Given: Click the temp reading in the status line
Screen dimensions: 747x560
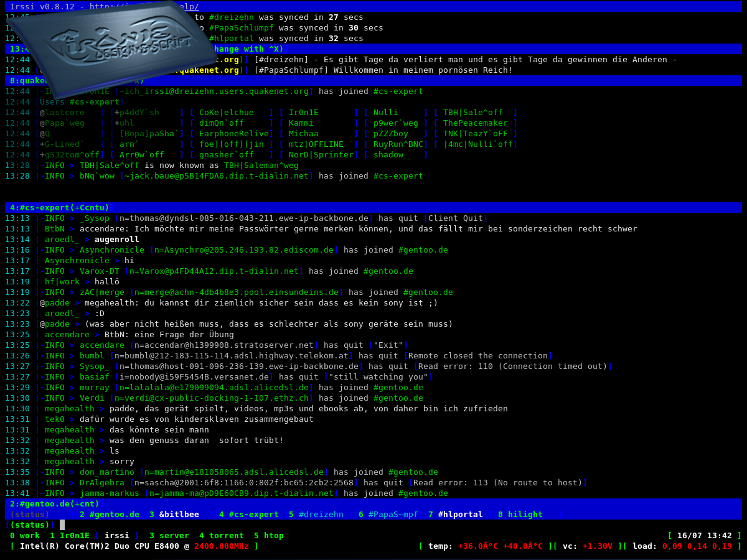Looking at the screenshot, I should 486,546.
